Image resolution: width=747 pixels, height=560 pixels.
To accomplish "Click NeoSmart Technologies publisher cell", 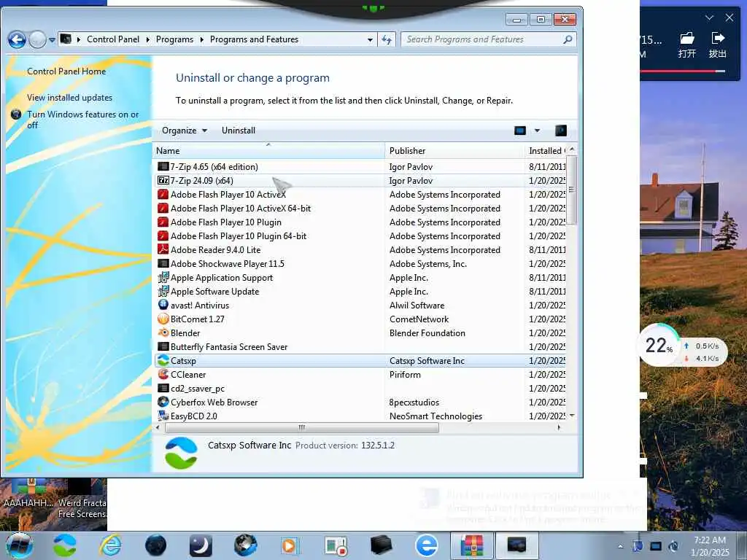I will coord(436,416).
